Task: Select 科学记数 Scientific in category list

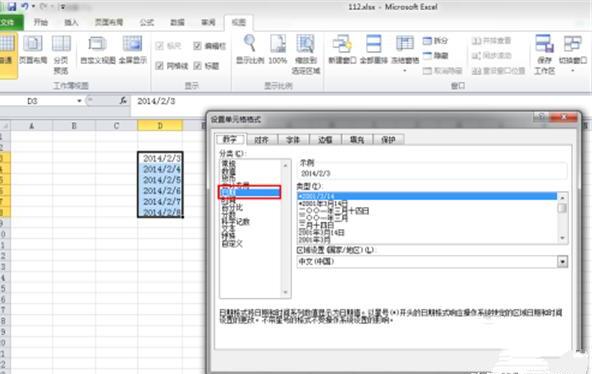Action: [x=236, y=222]
